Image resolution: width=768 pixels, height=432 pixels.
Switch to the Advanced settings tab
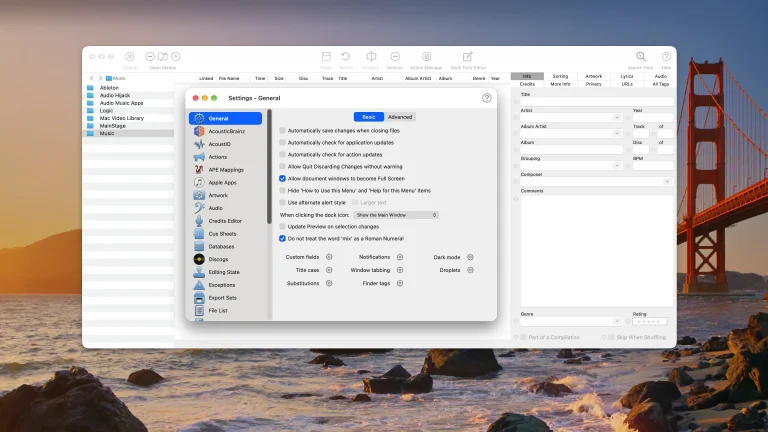tap(400, 117)
